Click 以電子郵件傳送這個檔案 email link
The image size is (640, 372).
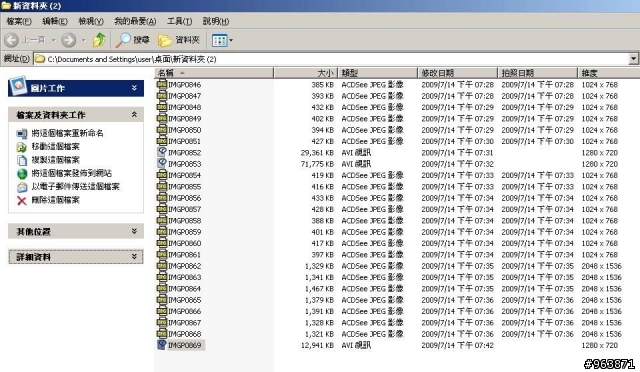coord(76,187)
